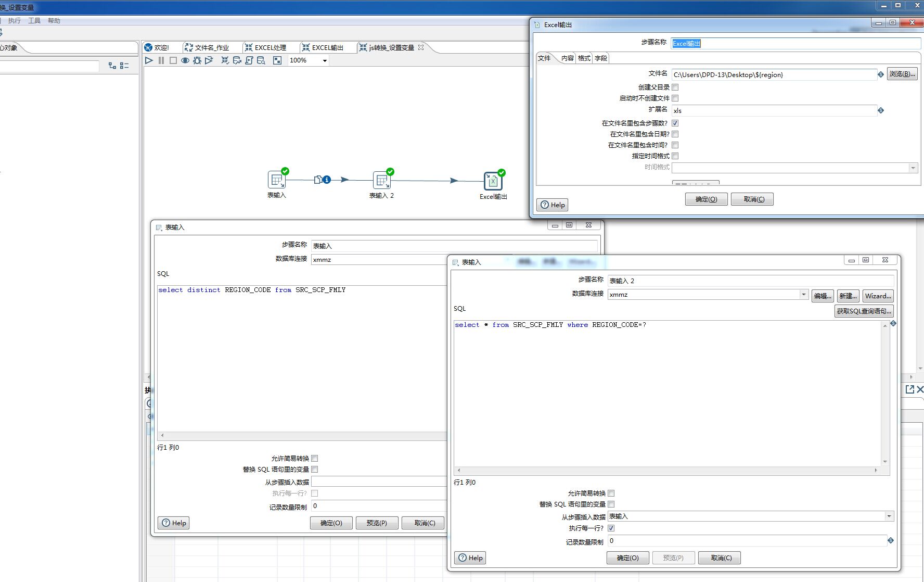The image size is (924, 582).
Task: Insert variable into 表输入 2 SQL editor
Action: pyautogui.click(x=893, y=323)
